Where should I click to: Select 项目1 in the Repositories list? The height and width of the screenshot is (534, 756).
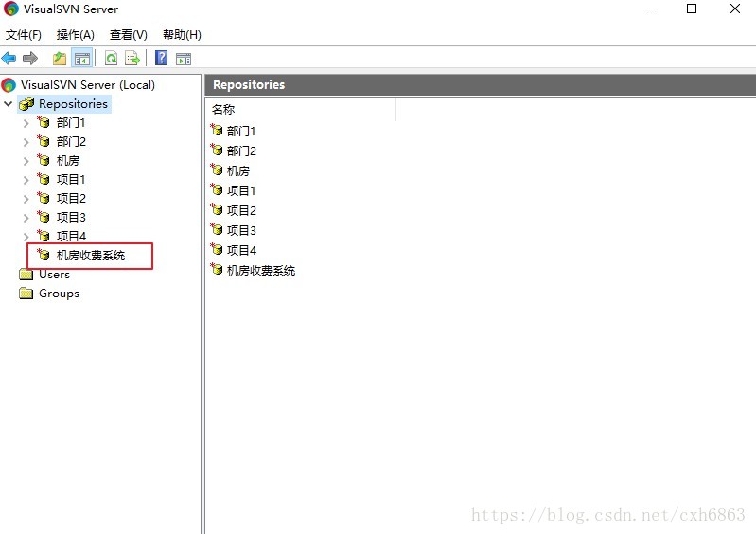(241, 190)
